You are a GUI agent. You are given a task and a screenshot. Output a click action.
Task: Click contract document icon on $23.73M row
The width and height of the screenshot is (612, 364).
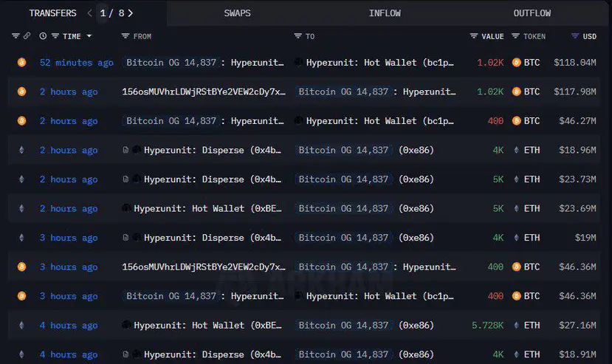click(126, 179)
